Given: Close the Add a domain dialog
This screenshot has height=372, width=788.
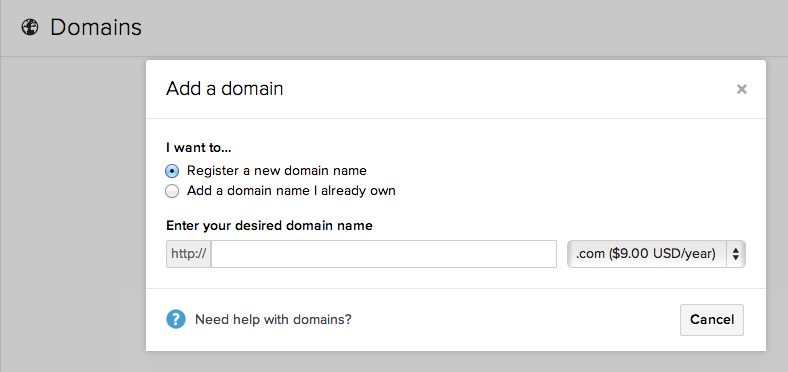Looking at the screenshot, I should tap(741, 89).
